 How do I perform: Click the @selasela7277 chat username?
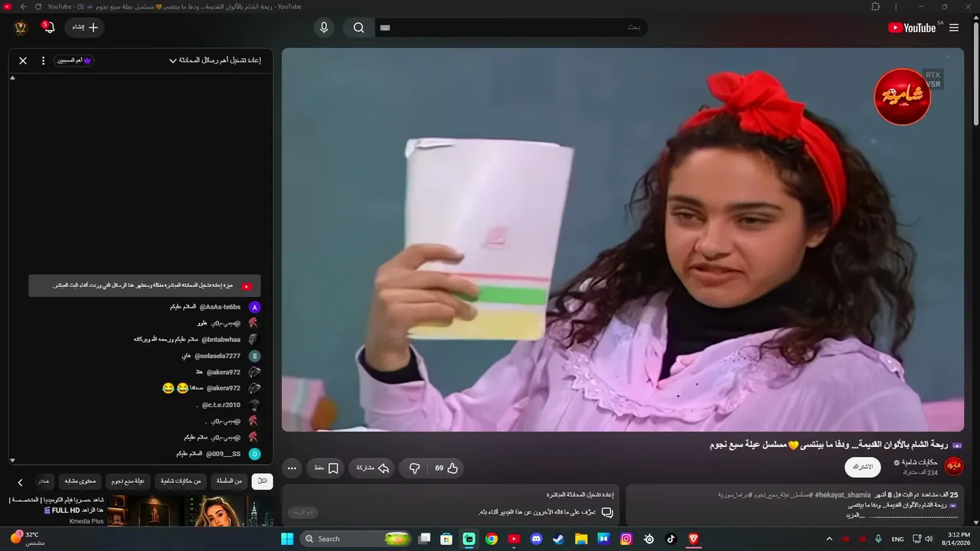click(217, 356)
